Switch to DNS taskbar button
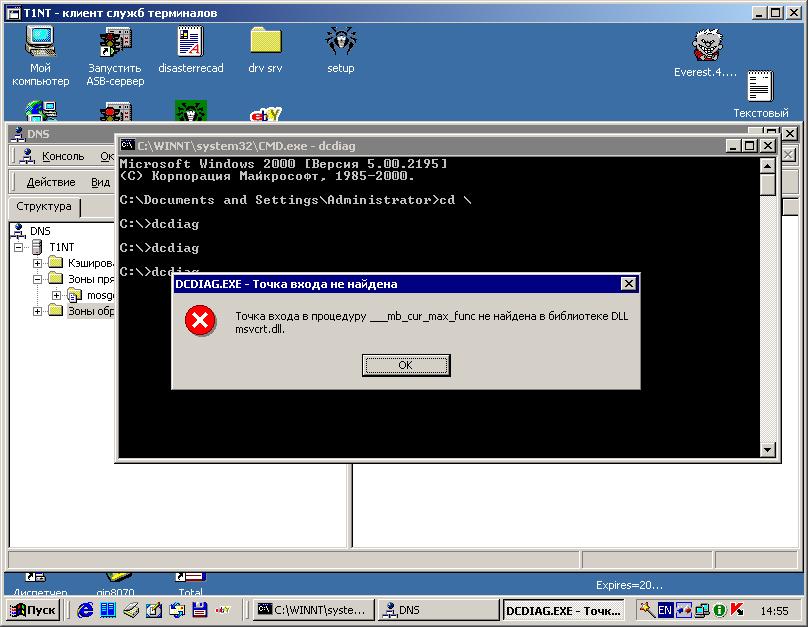 (438, 611)
